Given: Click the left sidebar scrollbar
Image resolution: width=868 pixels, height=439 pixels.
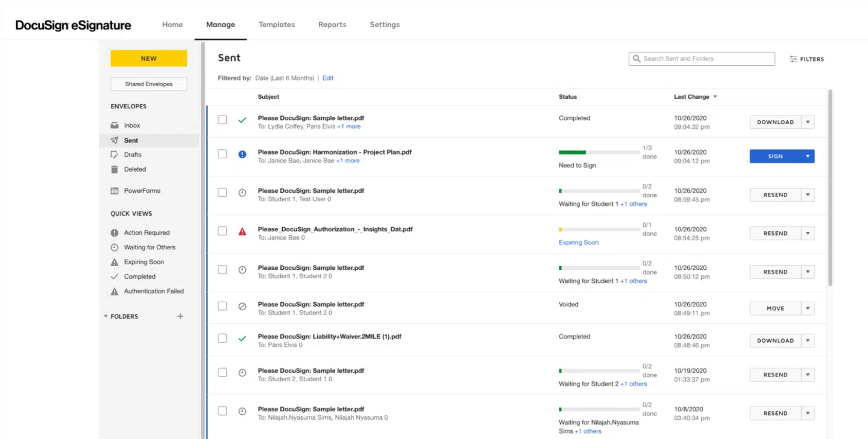Looking at the screenshot, I should point(203,240).
